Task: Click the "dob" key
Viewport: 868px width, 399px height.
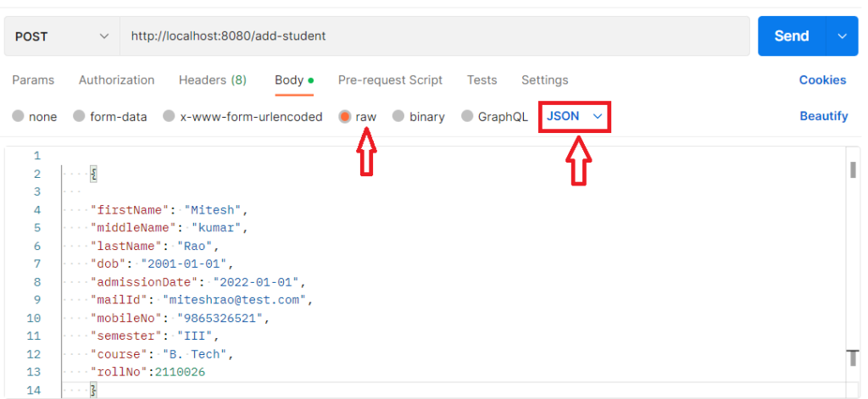Action: 108,264
